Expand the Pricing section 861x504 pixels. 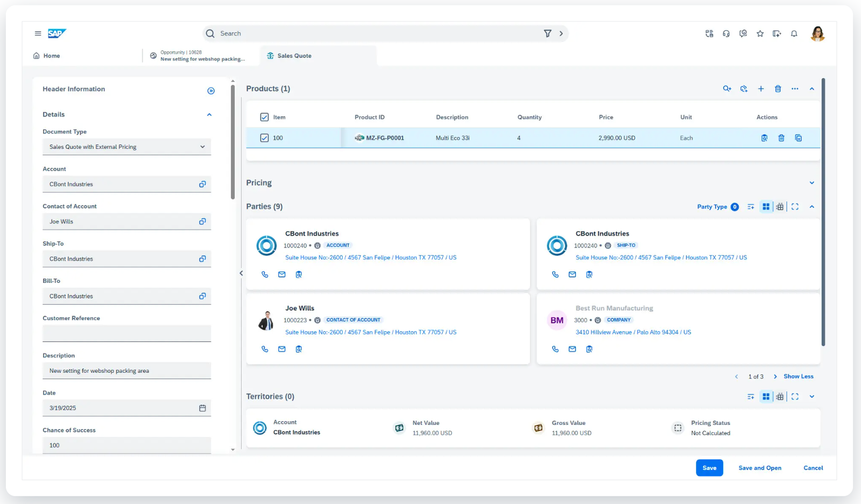tap(811, 183)
